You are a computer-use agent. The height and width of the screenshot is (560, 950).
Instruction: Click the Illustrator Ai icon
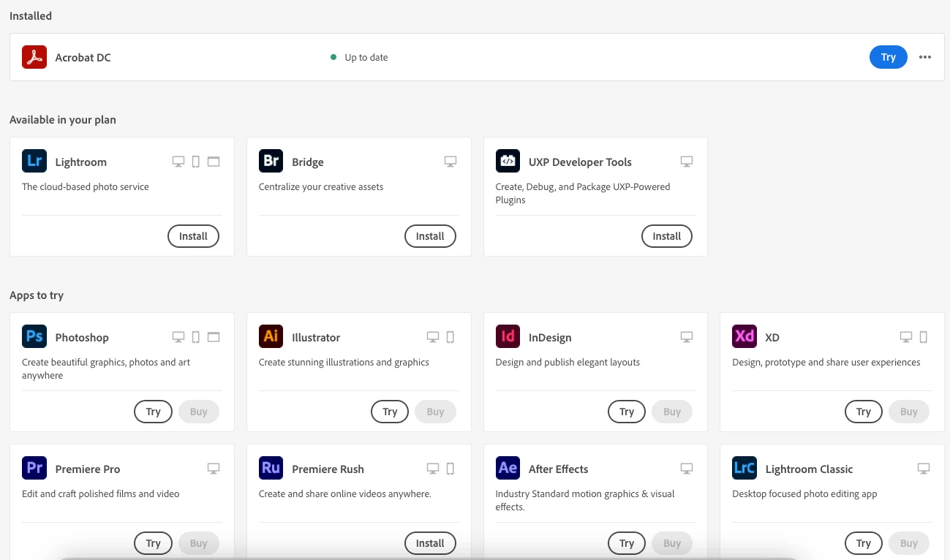pos(271,336)
